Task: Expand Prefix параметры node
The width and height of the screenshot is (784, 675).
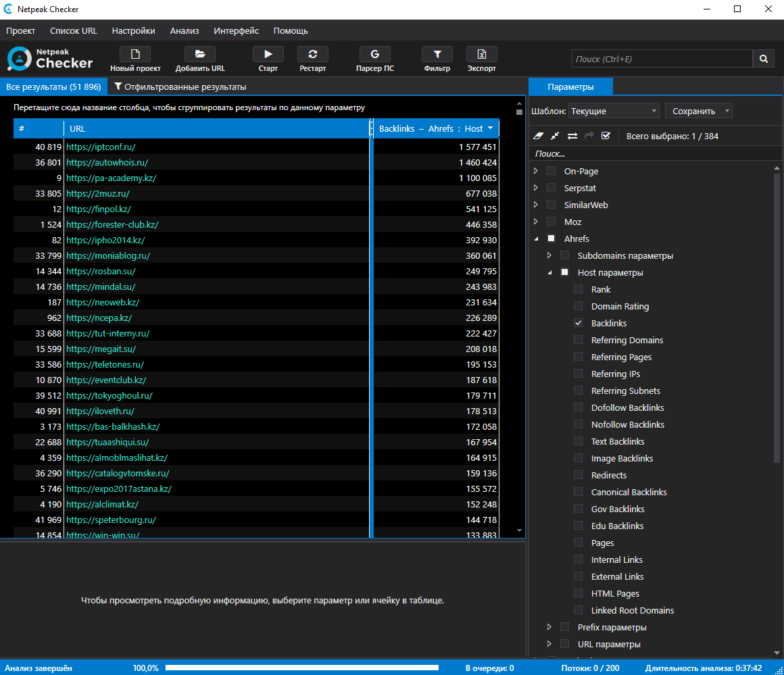Action: pyautogui.click(x=549, y=627)
